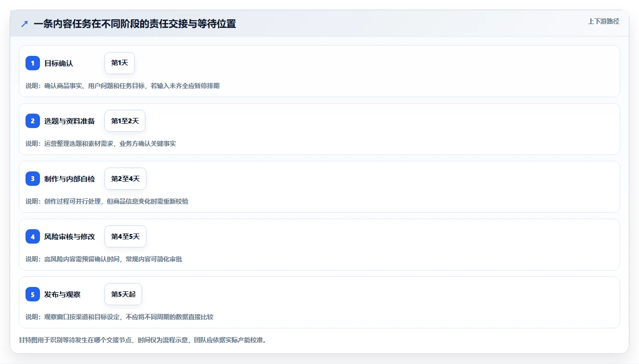Click the description starting 高风险内容需预留
Screen dimensions: 639x364
[104, 259]
